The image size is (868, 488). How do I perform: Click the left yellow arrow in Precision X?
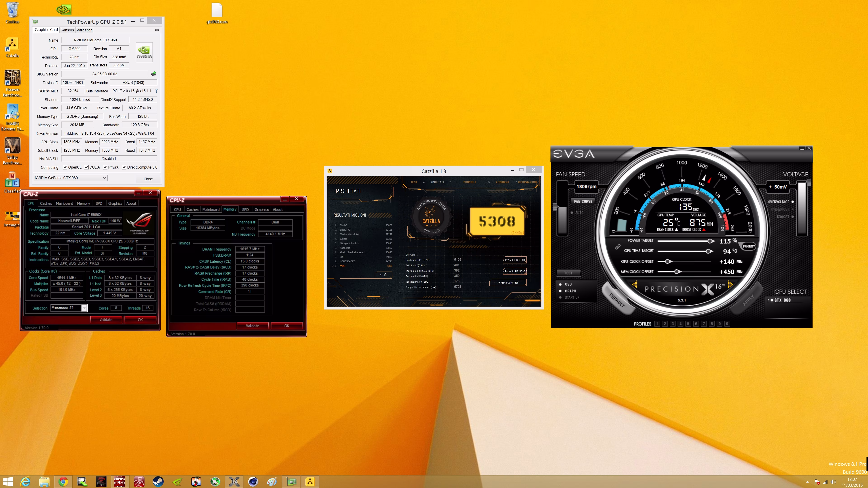(x=635, y=285)
